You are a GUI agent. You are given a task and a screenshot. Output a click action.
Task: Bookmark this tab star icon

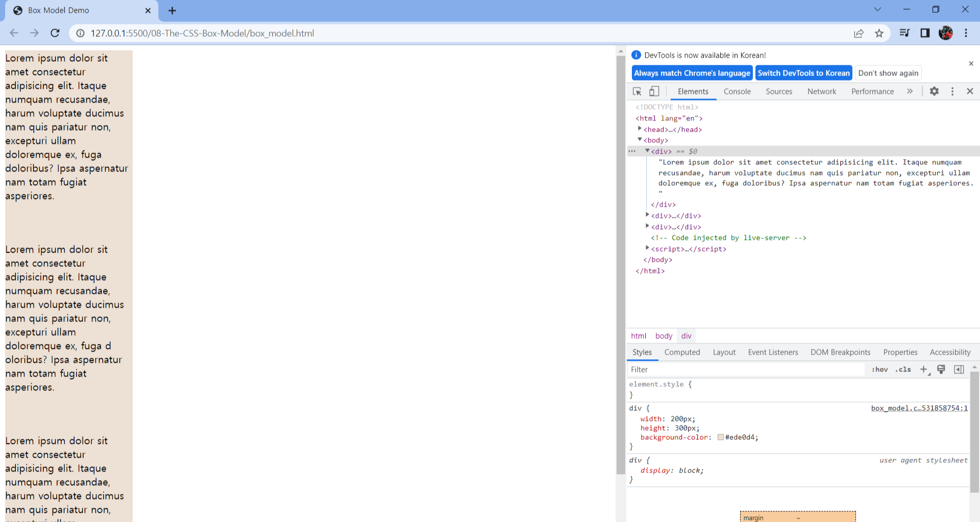(879, 33)
